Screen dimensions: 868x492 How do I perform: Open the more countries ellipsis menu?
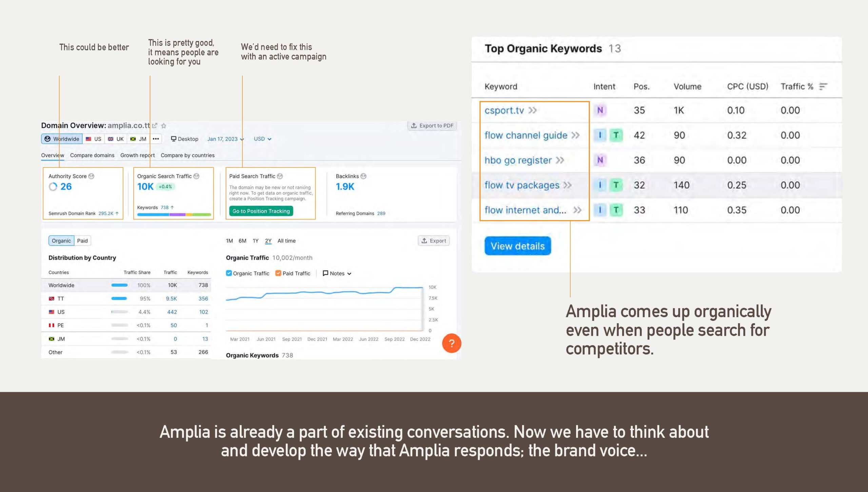tap(156, 139)
